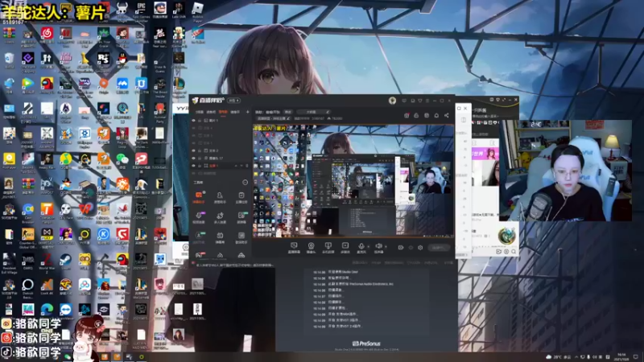Open NetEase Cloud Music desktop shortcut

[47, 35]
